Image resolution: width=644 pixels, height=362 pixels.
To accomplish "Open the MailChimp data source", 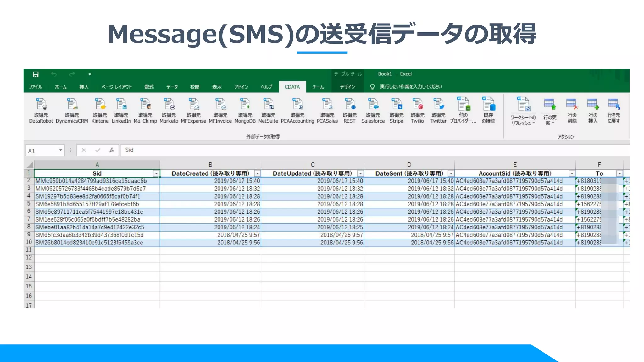I will 145,110.
